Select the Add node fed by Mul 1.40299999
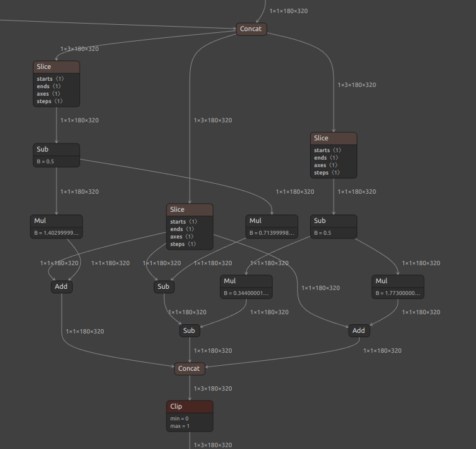The width and height of the screenshot is (476, 449). tap(62, 287)
